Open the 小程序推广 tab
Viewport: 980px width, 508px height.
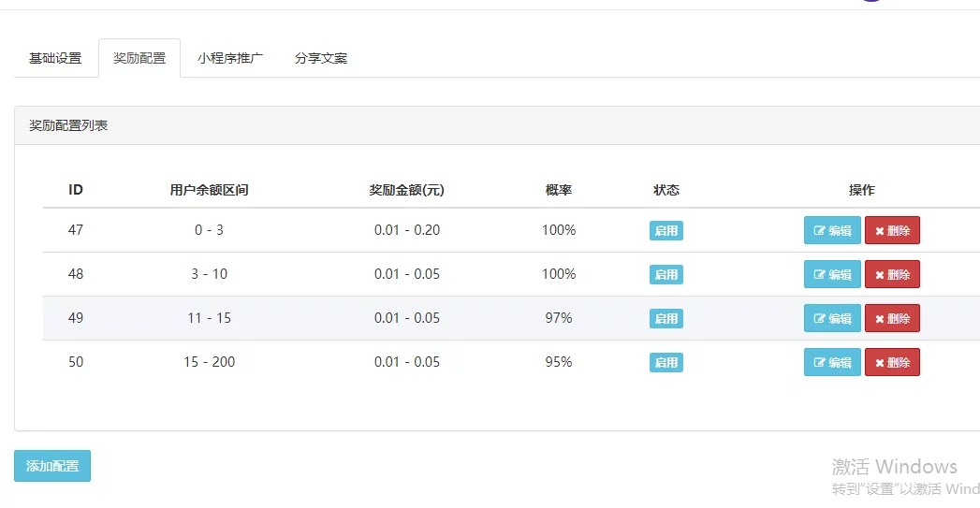(x=230, y=58)
